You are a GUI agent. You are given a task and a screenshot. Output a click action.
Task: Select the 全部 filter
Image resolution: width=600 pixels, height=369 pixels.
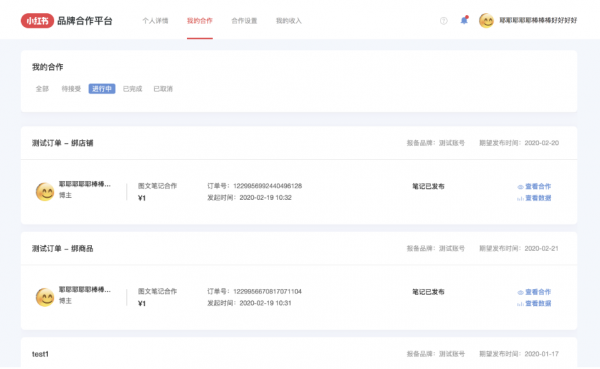point(42,89)
